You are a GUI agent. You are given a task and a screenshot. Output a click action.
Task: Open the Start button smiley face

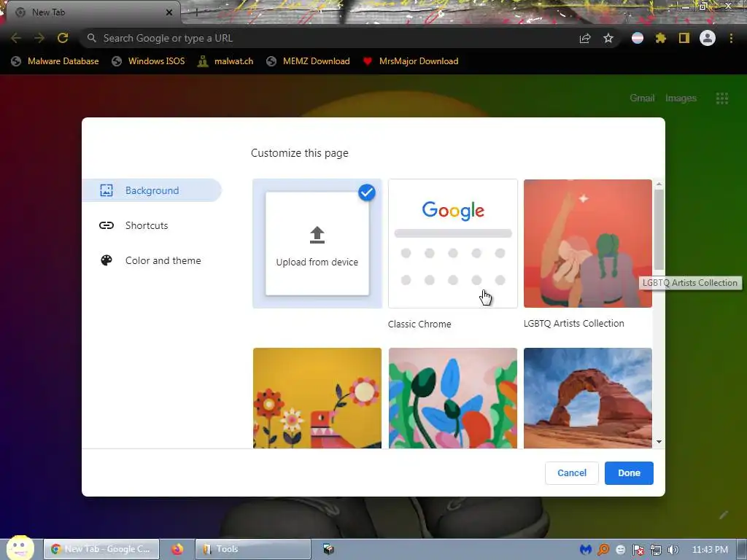tap(20, 548)
